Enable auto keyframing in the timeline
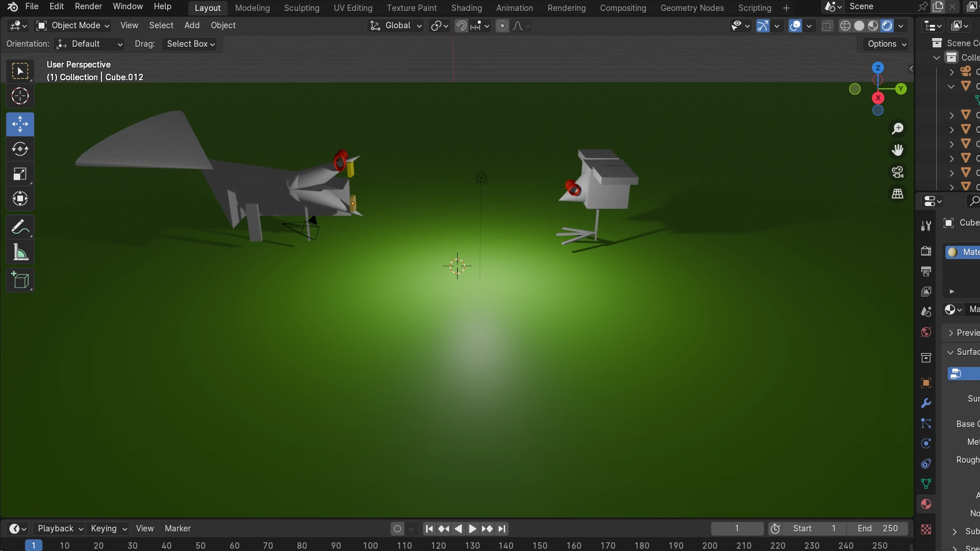Viewport: 980px width, 551px height. point(397,528)
